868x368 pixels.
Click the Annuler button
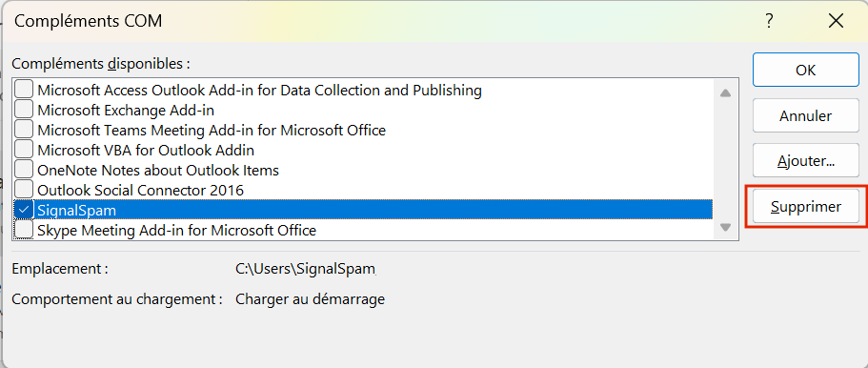point(806,115)
